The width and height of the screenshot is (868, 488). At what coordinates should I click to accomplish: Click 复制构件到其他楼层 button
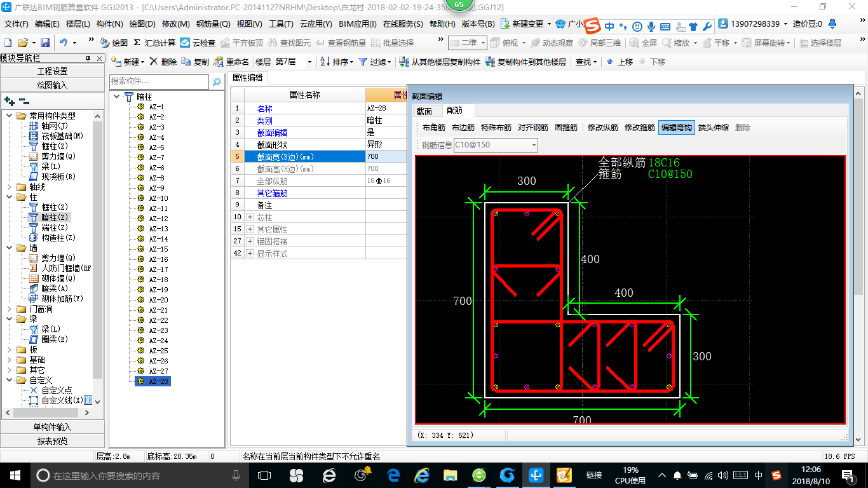(526, 62)
